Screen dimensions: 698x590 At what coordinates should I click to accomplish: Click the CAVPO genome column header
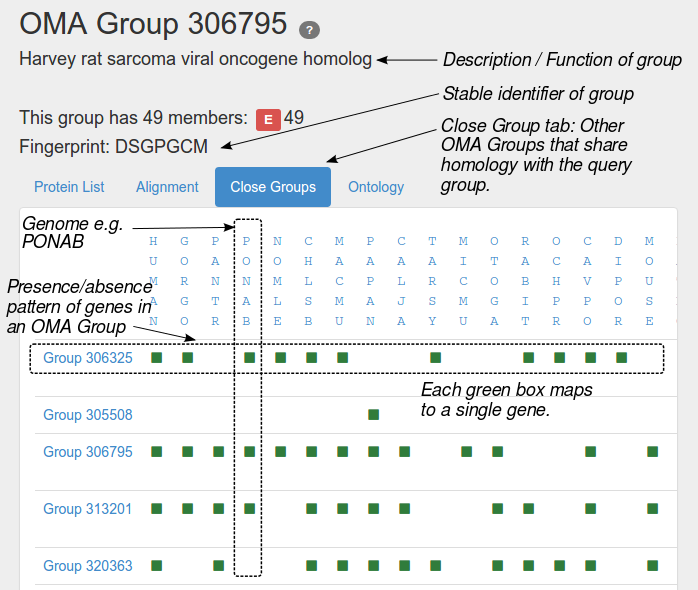coord(588,281)
